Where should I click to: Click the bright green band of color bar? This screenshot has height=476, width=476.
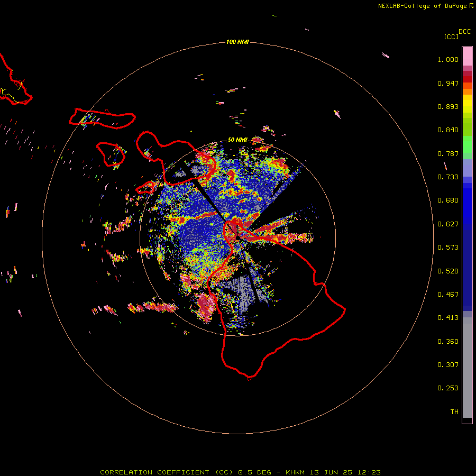click(x=467, y=144)
